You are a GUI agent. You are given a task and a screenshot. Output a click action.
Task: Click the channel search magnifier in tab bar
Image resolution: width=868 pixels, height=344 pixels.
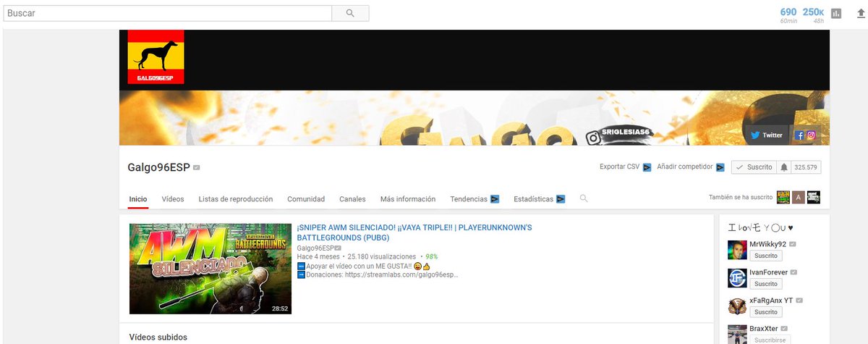(x=584, y=198)
